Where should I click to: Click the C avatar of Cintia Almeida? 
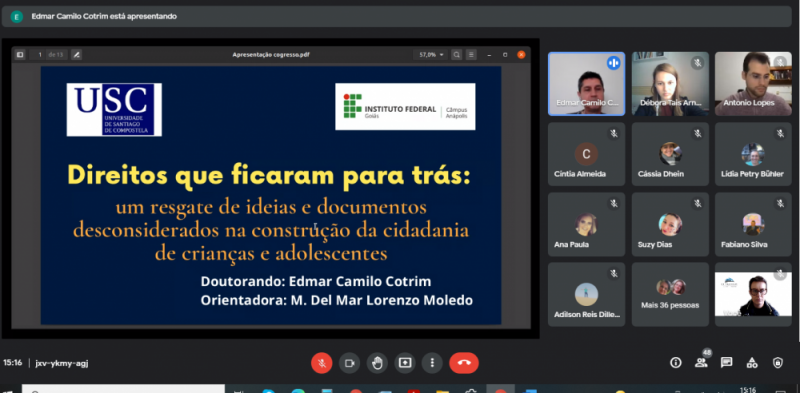click(586, 154)
